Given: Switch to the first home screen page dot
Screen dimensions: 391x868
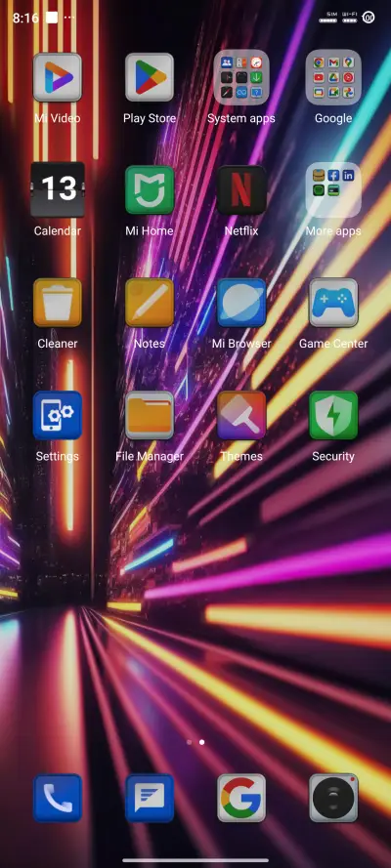Looking at the screenshot, I should point(190,742).
